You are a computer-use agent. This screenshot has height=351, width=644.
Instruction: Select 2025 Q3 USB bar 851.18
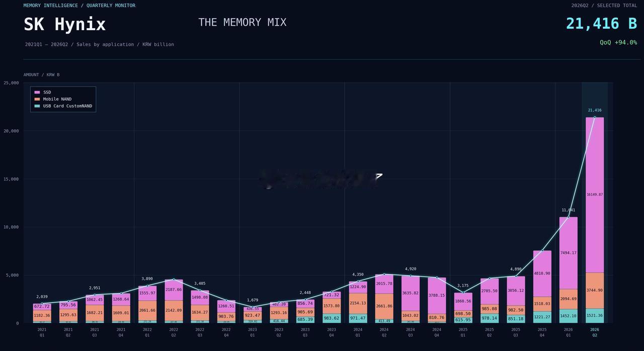click(516, 319)
